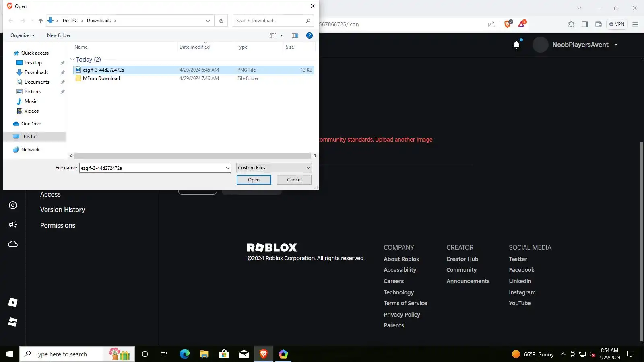644x362 pixels.
Task: Open the Organize dropdown menu
Action: tap(23, 35)
